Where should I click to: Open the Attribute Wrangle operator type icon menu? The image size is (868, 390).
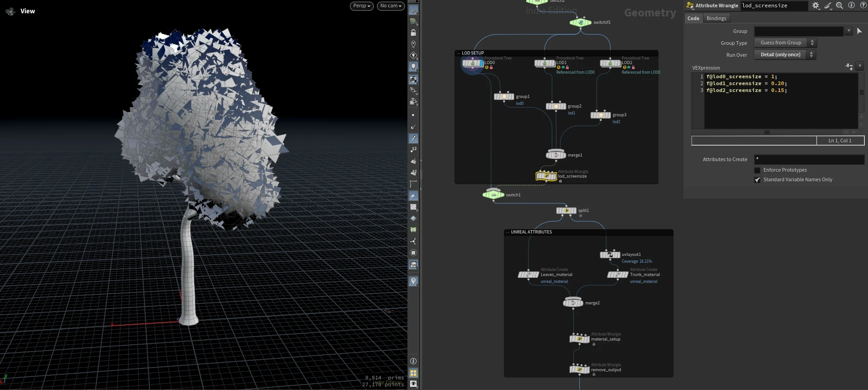[690, 5]
